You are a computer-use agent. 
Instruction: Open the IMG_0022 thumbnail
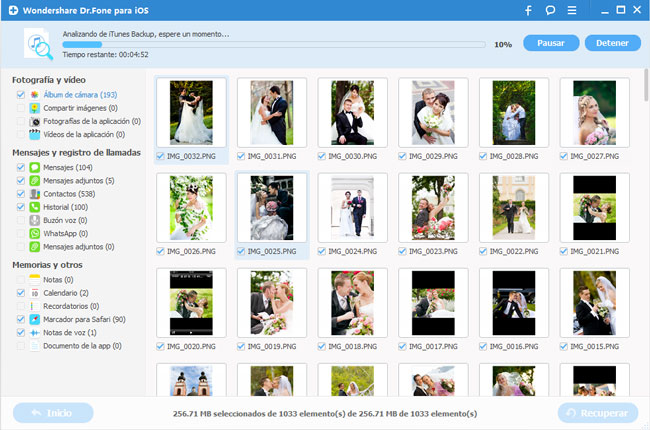point(514,208)
